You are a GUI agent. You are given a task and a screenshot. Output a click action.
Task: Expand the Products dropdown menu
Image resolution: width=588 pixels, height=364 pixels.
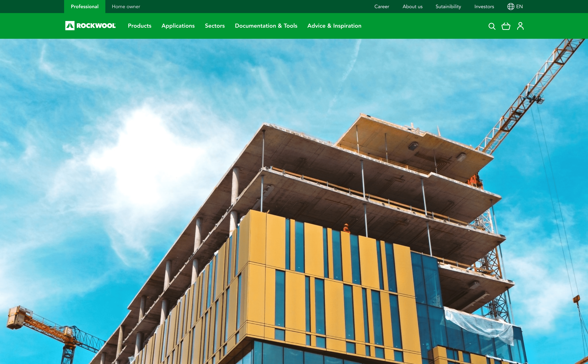click(x=140, y=26)
